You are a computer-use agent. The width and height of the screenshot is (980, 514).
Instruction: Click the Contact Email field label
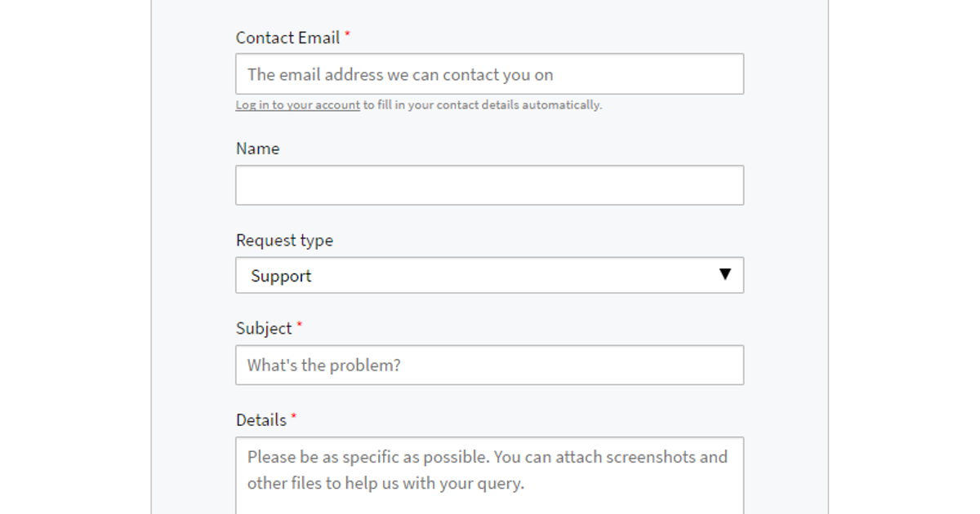pyautogui.click(x=287, y=38)
